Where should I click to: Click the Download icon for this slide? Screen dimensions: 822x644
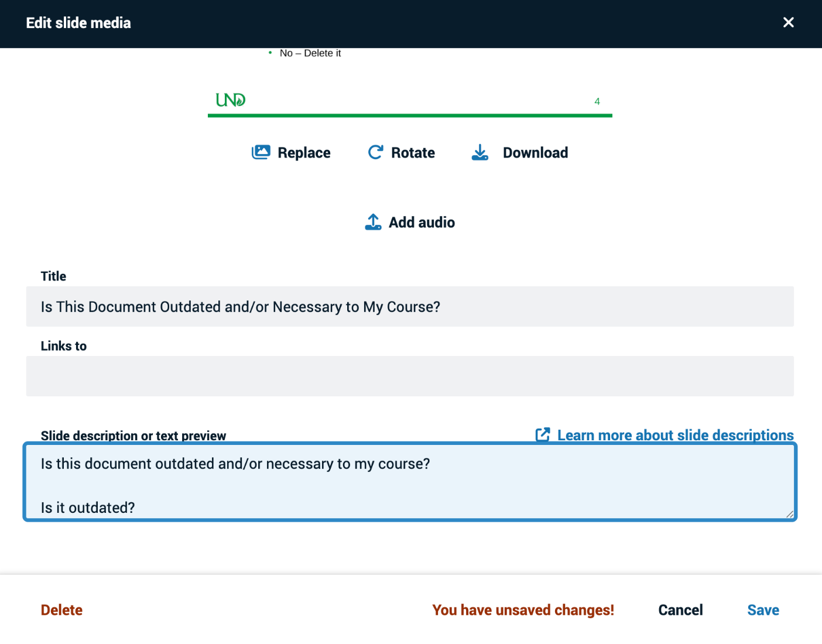480,152
